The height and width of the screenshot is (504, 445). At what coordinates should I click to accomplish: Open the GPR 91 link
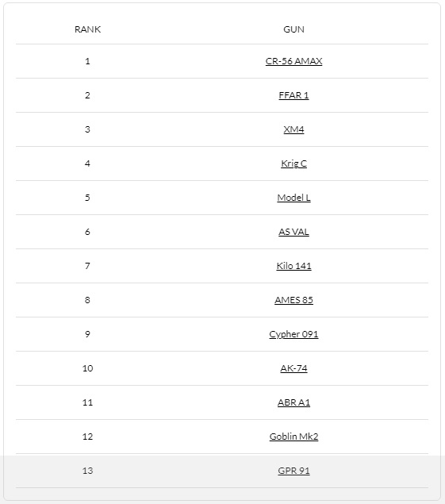(x=293, y=471)
